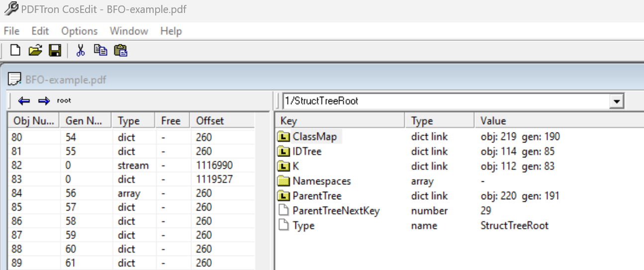Click the ClassMap dict link folder icon

point(284,136)
